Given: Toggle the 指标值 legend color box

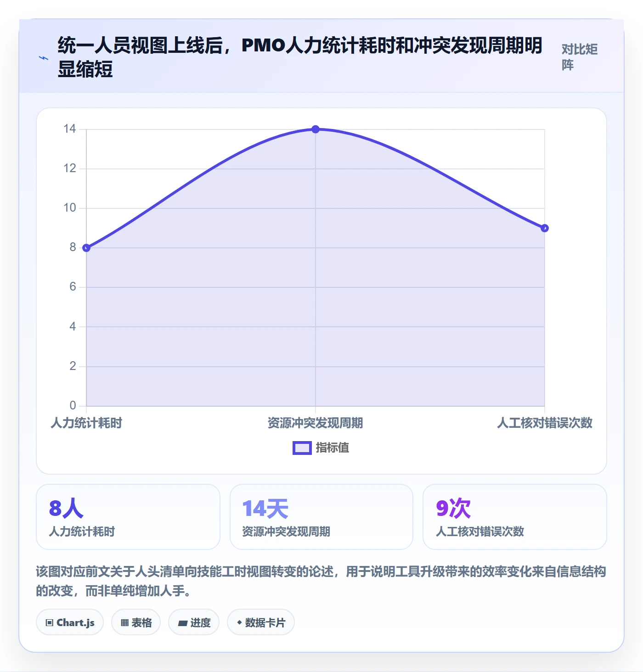Looking at the screenshot, I should [302, 448].
